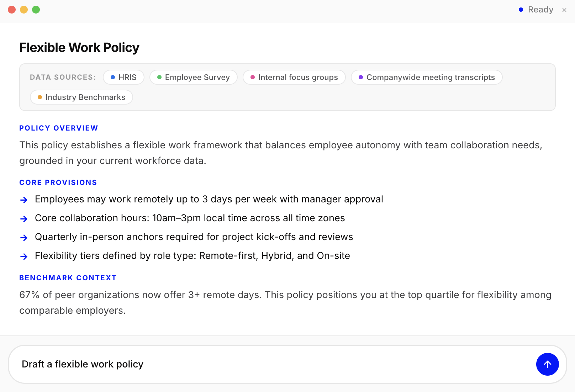Close the panel with the small x icon
Image resolution: width=575 pixels, height=392 pixels.
pyautogui.click(x=564, y=10)
